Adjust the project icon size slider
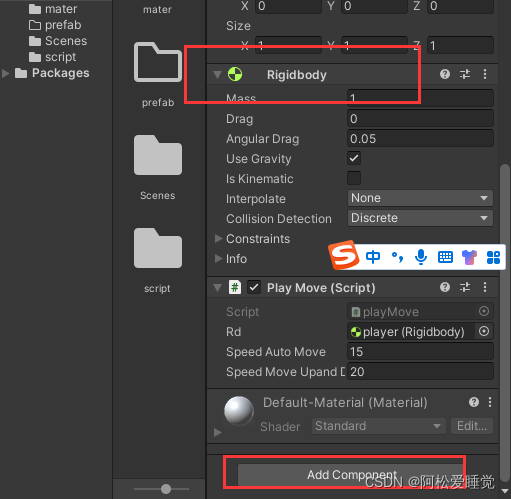Screen dimensions: 511x499 pyautogui.click(x=166, y=489)
